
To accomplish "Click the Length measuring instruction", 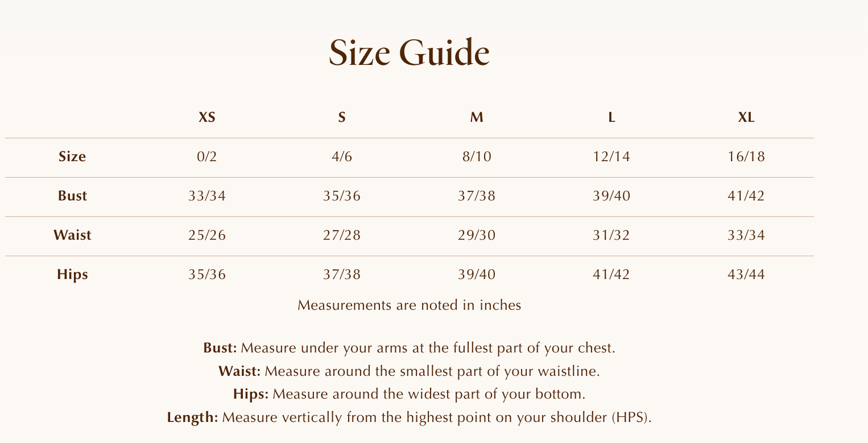I will [x=409, y=417].
